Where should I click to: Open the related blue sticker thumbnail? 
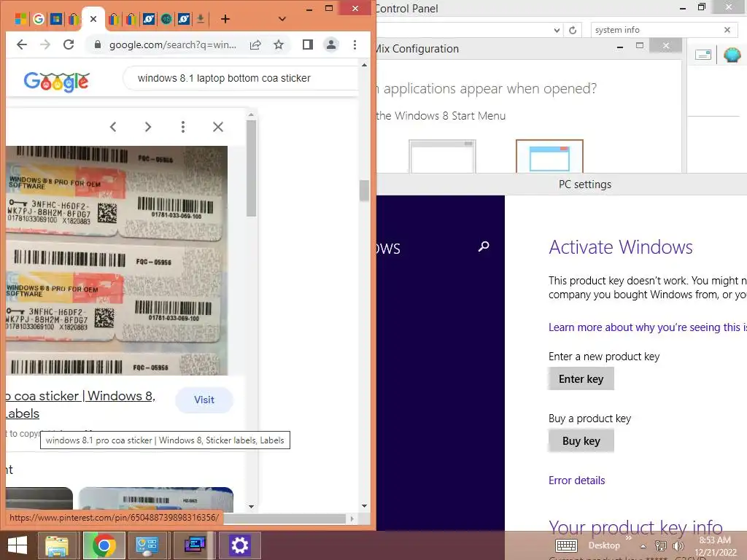click(156, 499)
